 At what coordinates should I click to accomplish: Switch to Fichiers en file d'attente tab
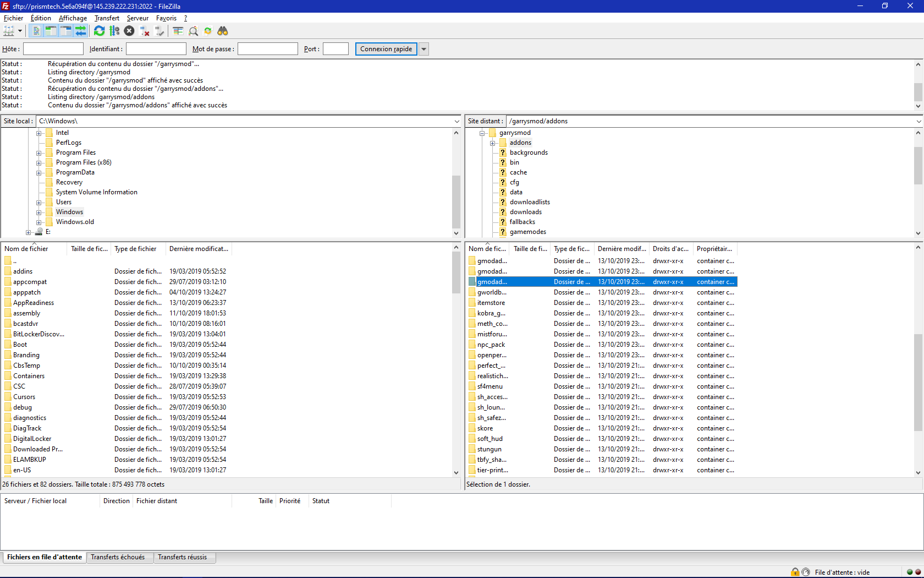click(x=44, y=557)
